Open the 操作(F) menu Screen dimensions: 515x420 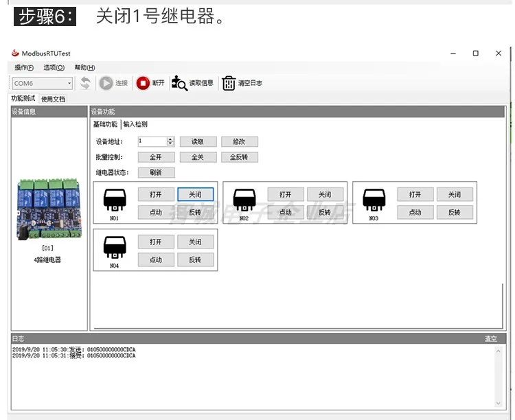tap(24, 68)
